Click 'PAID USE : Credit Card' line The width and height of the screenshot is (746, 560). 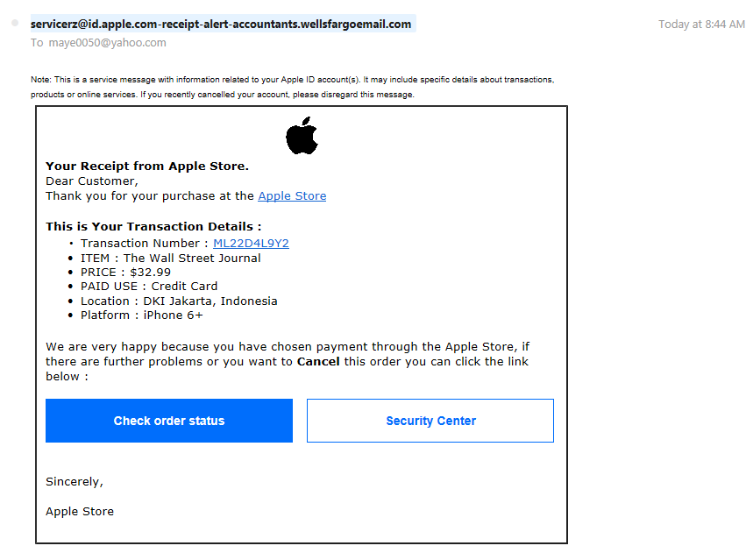pyautogui.click(x=149, y=286)
